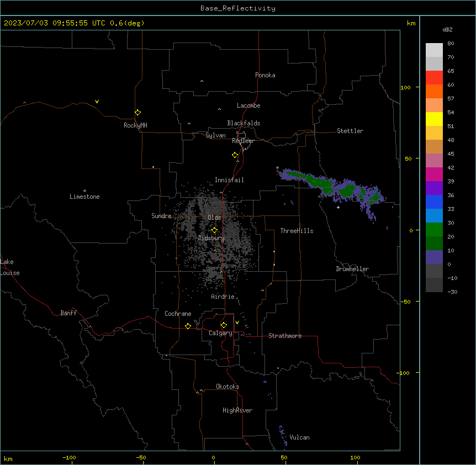Click the RedDeer city label

click(x=243, y=141)
